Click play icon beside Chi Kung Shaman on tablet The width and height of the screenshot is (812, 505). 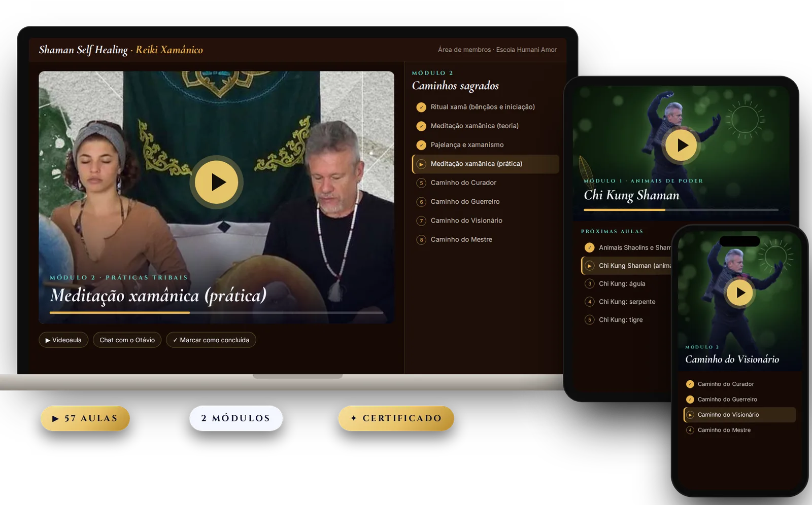(x=589, y=266)
